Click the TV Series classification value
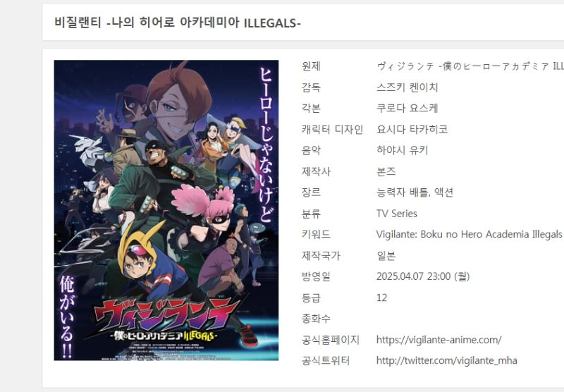Viewport: 564px width, 392px height. click(x=397, y=214)
